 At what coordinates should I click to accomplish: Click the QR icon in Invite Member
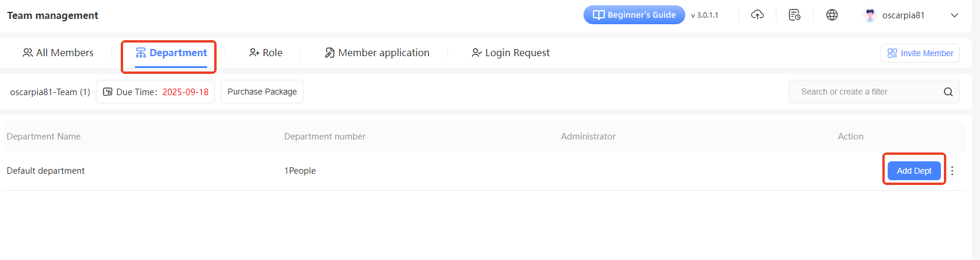[x=892, y=53]
